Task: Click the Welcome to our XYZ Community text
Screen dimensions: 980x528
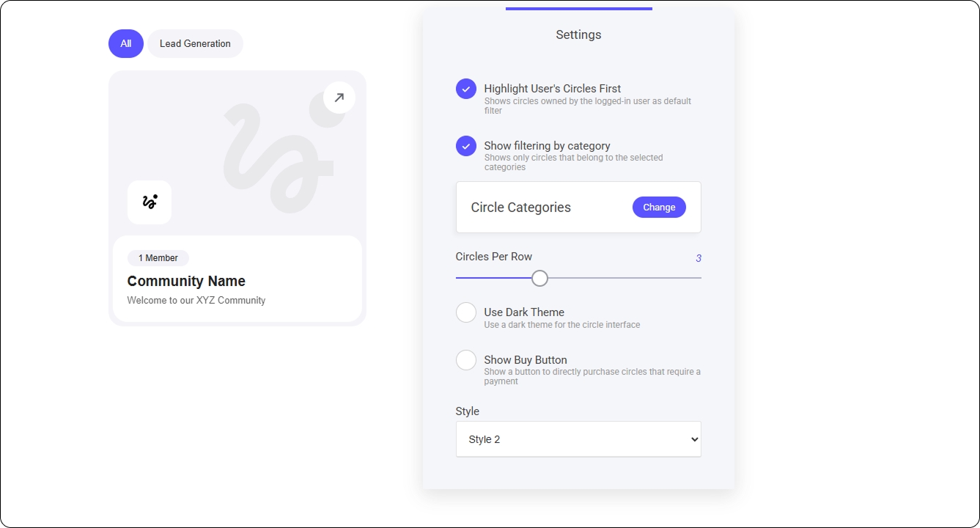Action: pos(196,300)
